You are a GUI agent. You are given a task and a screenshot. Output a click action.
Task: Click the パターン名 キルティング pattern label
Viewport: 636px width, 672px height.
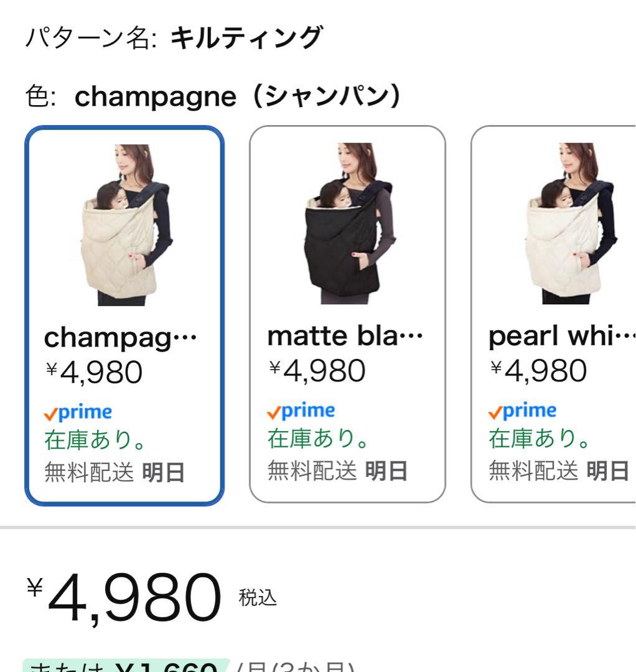click(x=174, y=39)
